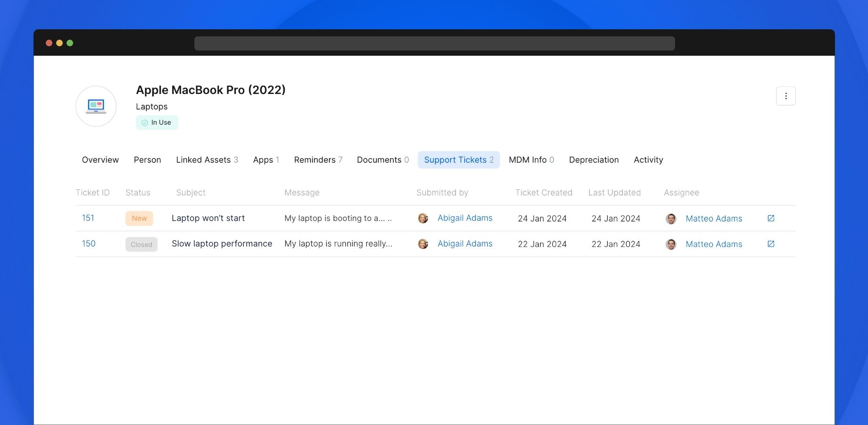Click the New status badge
Viewport: 868px width, 425px height.
(x=139, y=218)
